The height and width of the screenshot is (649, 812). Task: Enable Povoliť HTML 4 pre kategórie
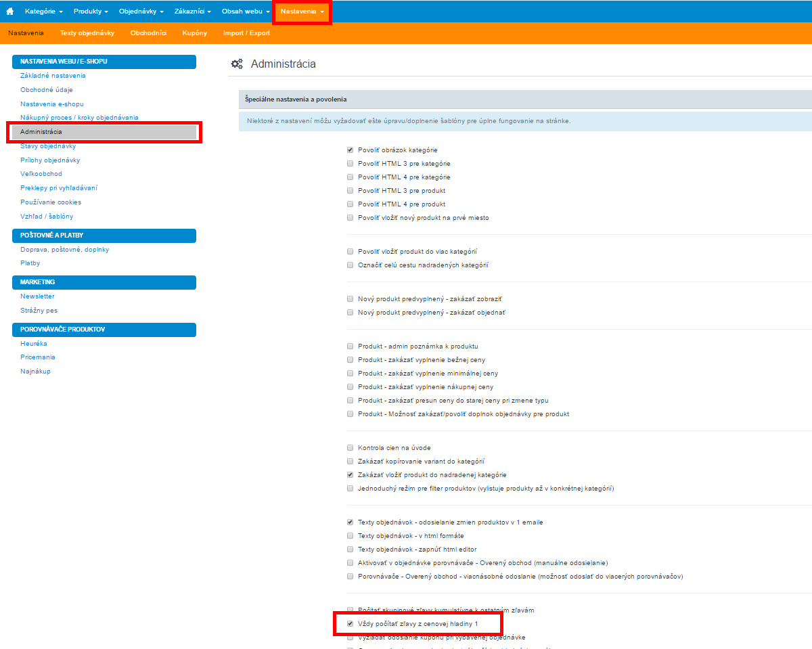(351, 177)
